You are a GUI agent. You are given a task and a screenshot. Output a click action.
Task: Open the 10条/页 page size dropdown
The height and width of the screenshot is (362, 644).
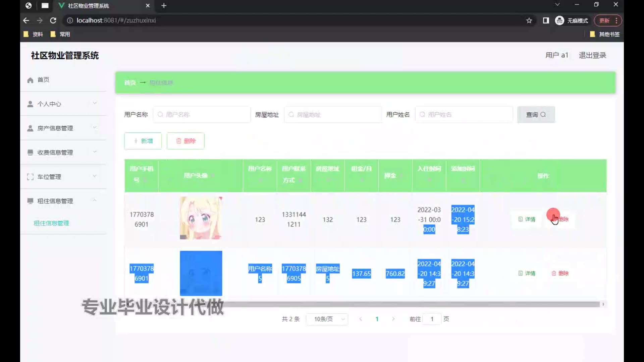click(327, 319)
